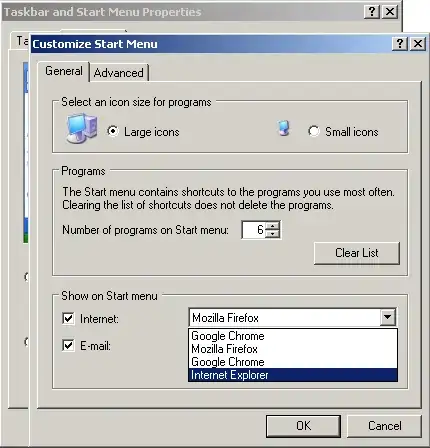Image resolution: width=430 pixels, height=448 pixels.
Task: Click the large icons computer image
Action: pyautogui.click(x=82, y=129)
